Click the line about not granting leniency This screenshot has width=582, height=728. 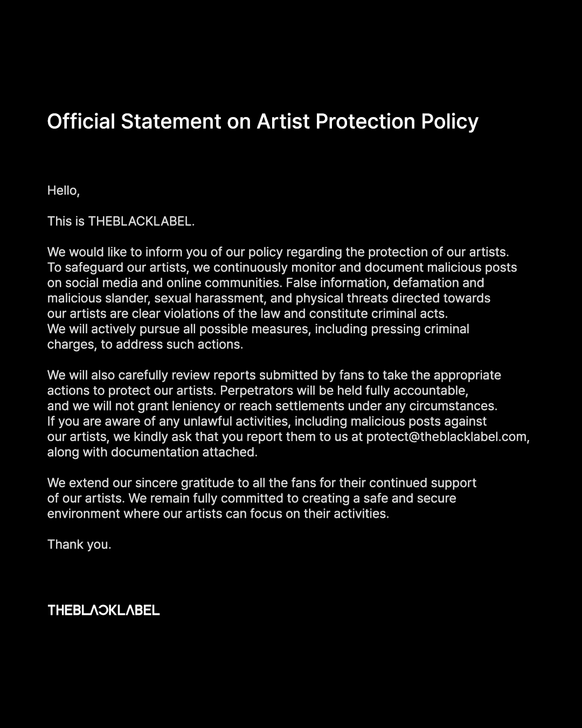(x=272, y=406)
